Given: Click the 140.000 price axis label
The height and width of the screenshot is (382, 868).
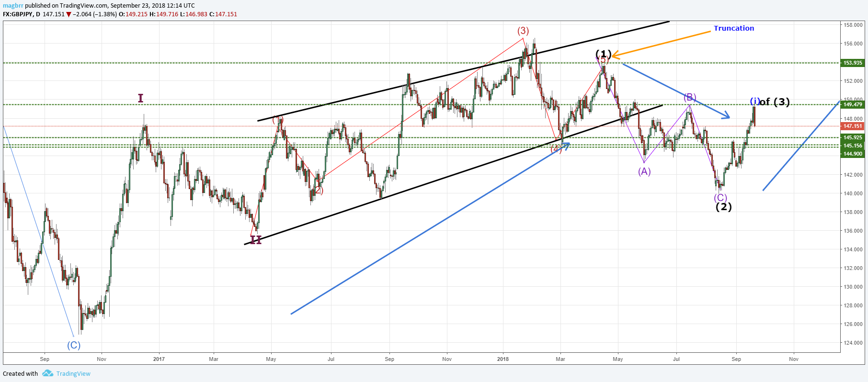Looking at the screenshot, I should coord(853,193).
